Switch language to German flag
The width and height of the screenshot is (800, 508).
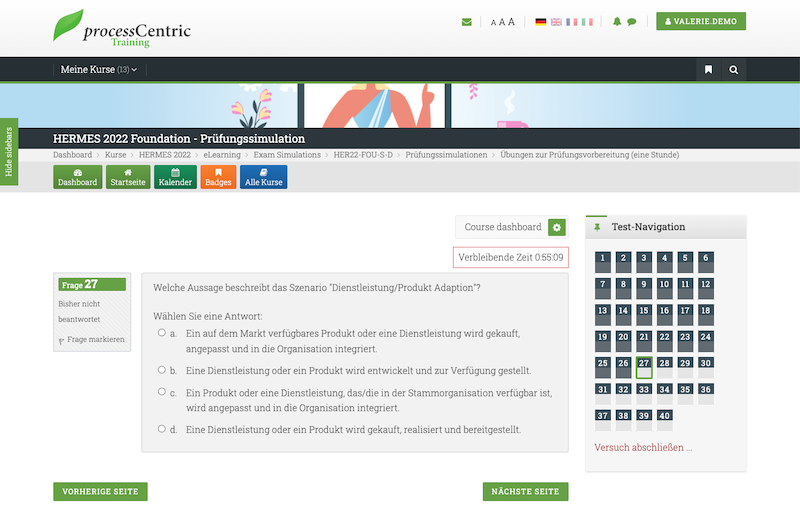541,22
